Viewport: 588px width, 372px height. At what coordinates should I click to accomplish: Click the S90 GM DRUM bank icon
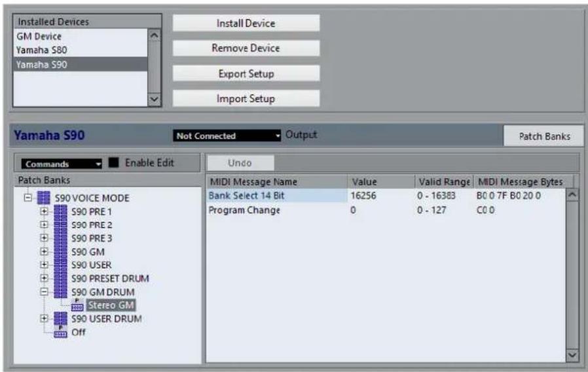pyautogui.click(x=60, y=291)
